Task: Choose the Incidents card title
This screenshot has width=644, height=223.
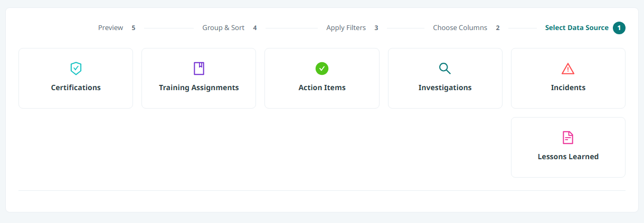Action: (x=568, y=88)
